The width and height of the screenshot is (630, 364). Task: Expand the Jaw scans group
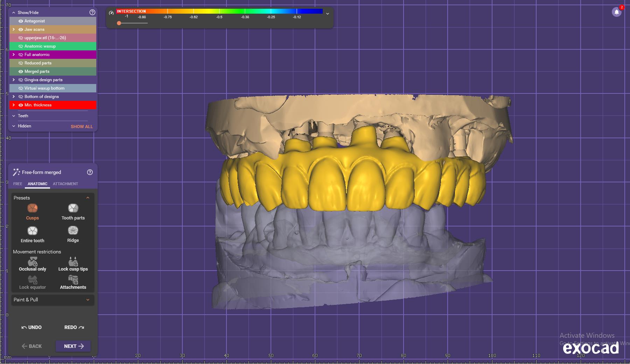(x=14, y=29)
